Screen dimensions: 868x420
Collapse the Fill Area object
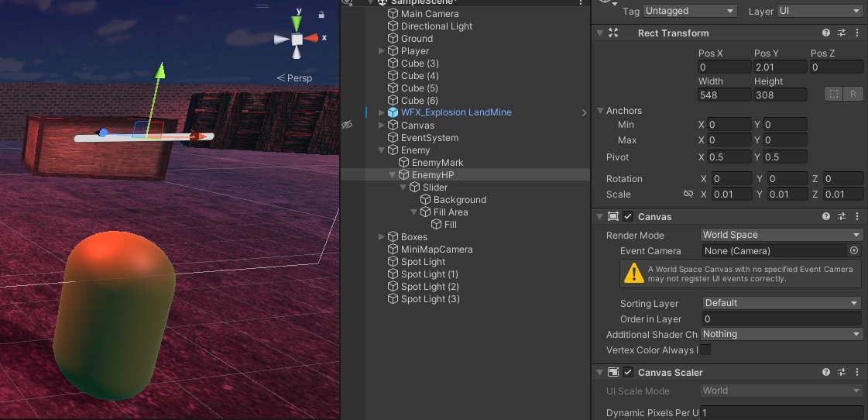(x=413, y=212)
